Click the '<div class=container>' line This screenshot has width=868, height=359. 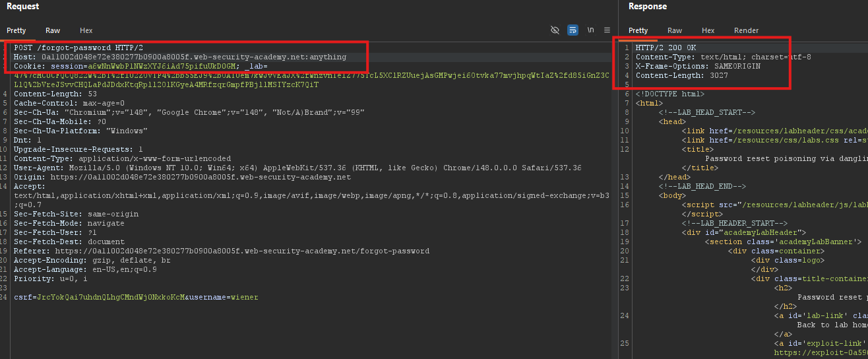776,251
